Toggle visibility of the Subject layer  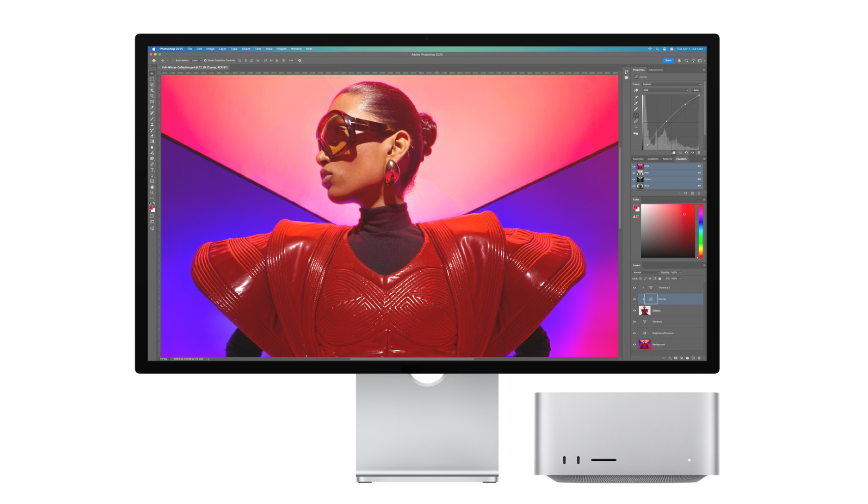pos(634,310)
